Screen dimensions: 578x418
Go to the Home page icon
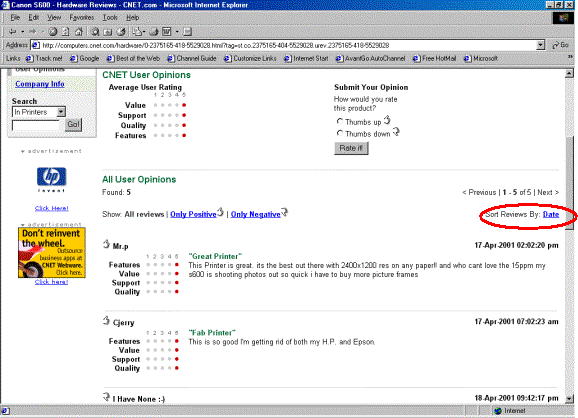pyautogui.click(x=79, y=32)
